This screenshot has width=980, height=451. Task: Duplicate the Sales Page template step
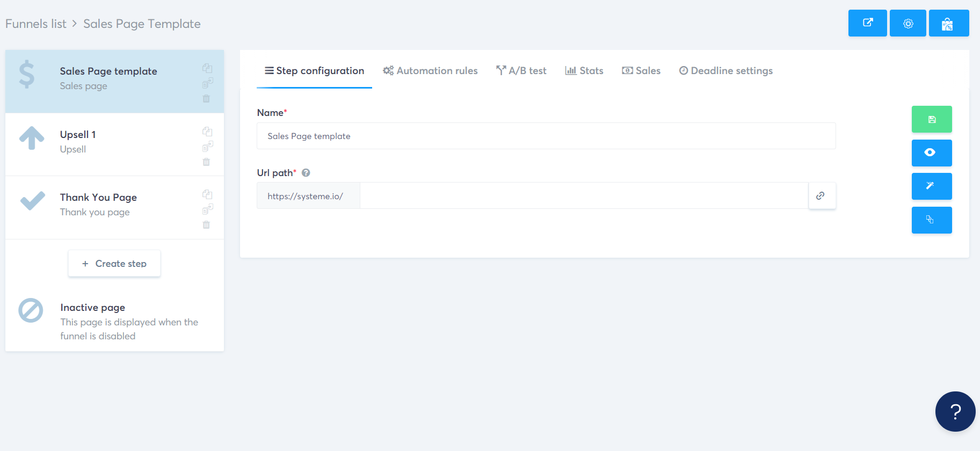coord(207,68)
